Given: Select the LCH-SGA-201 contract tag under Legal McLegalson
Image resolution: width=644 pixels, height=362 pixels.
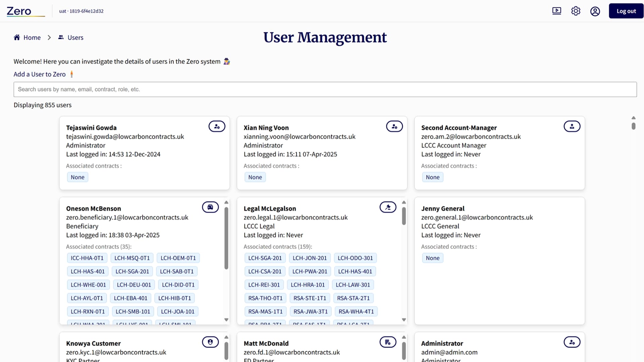Looking at the screenshot, I should pos(265,258).
